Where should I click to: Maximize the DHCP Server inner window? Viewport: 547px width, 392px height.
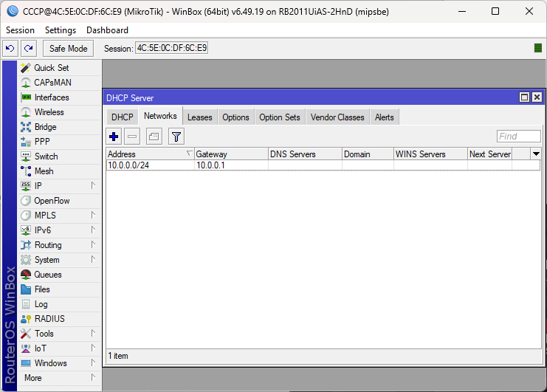(524, 97)
